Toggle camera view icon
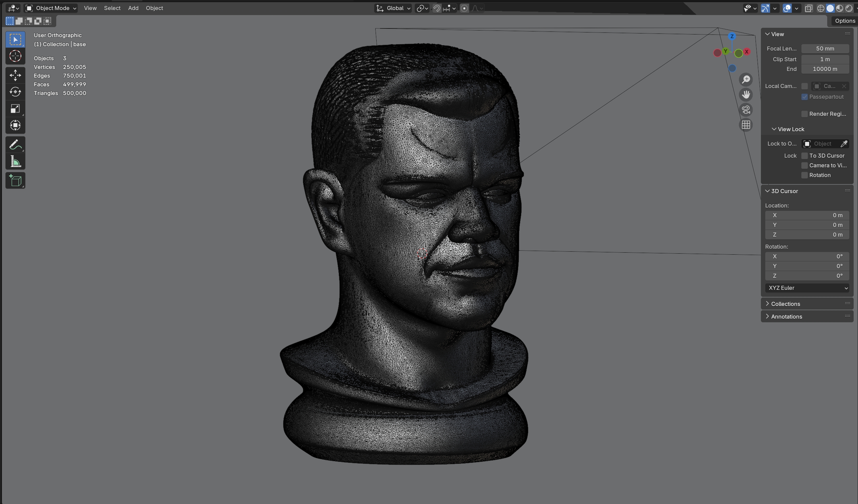 tap(746, 110)
